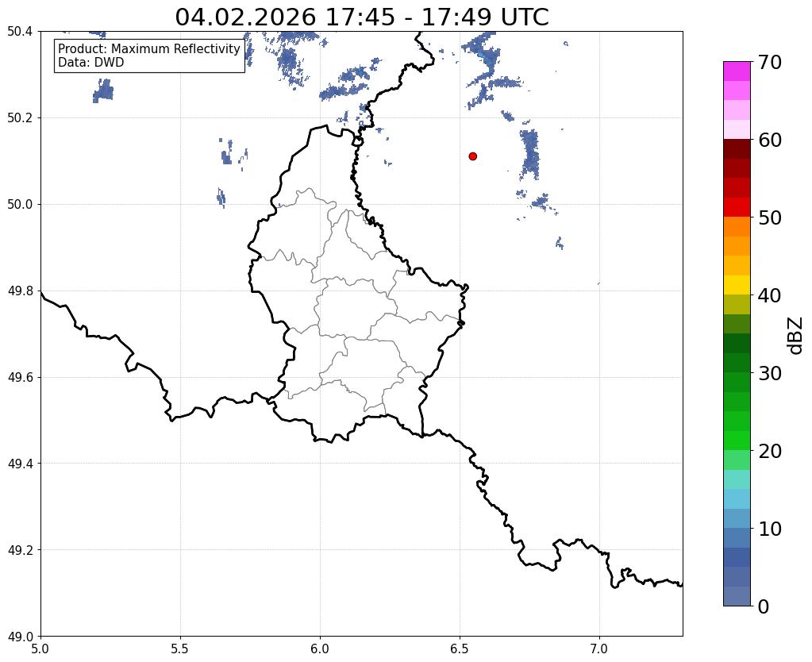Click the red station marker dot
Viewport: 812px width, 662px height.
[472, 156]
